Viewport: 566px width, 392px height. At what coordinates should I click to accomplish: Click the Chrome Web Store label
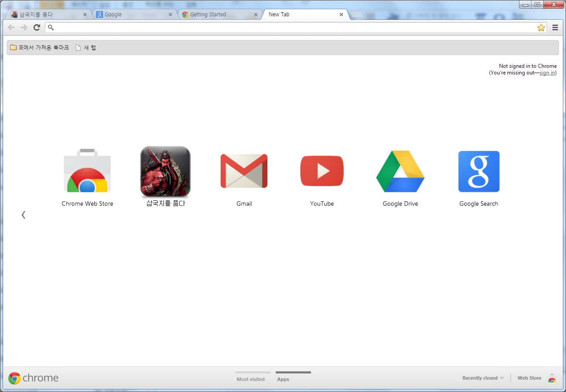[87, 203]
